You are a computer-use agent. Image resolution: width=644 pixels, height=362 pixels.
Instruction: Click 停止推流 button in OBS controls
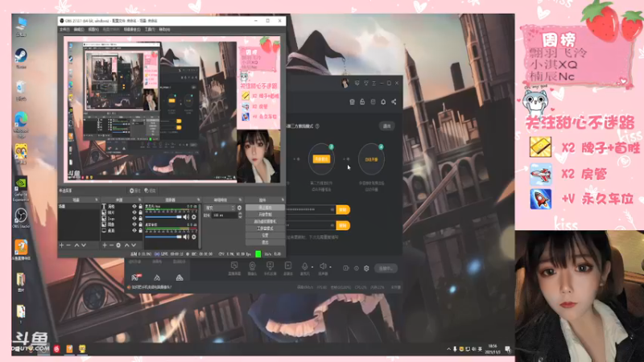(x=265, y=208)
